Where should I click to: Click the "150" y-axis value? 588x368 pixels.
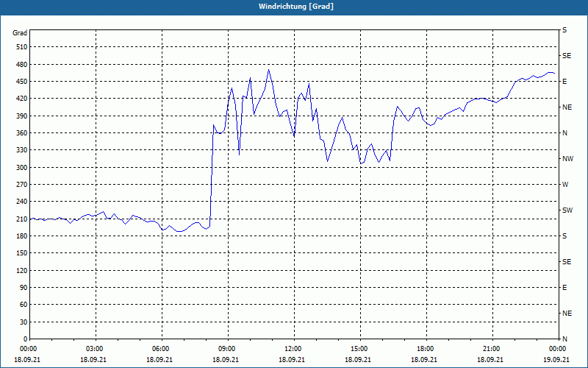tap(22, 253)
